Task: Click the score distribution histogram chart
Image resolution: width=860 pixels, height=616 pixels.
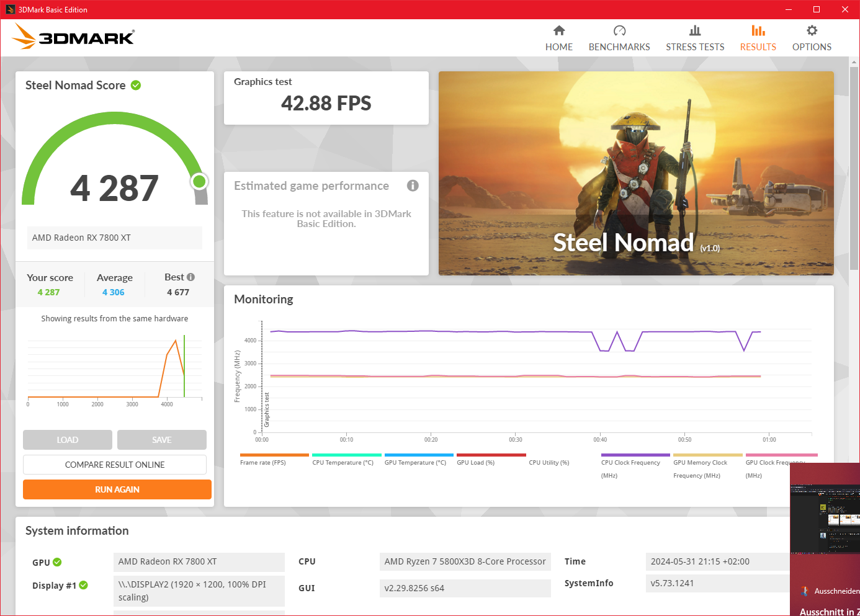Action: pyautogui.click(x=115, y=370)
